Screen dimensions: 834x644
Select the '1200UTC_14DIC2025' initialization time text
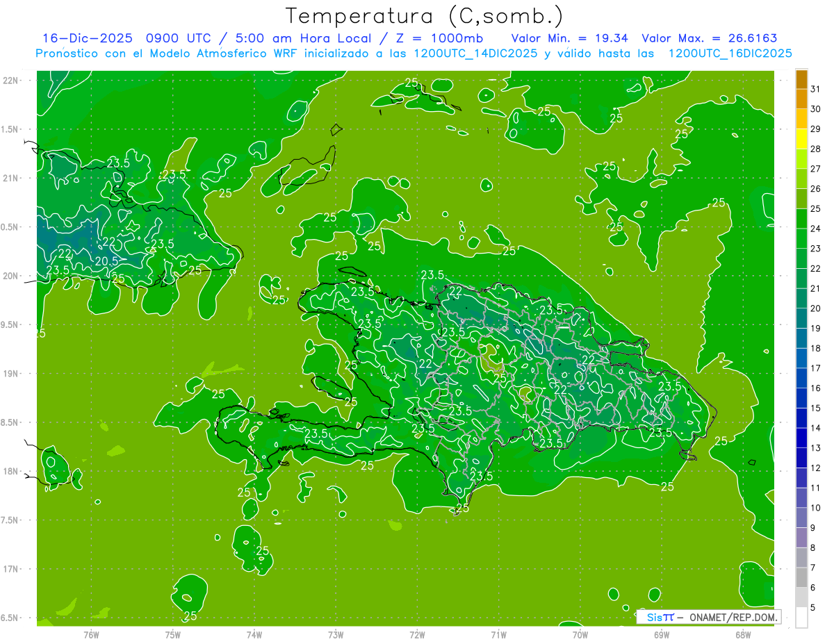pyautogui.click(x=474, y=53)
